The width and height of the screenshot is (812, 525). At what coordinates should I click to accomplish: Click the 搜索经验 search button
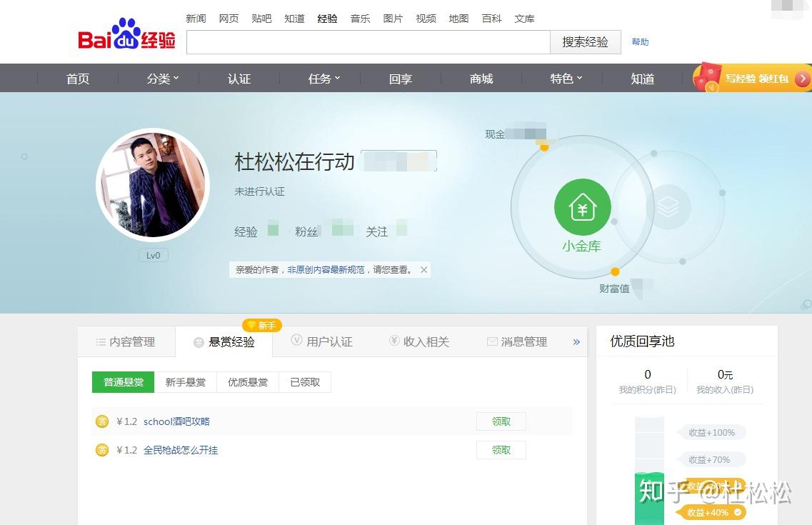[x=585, y=42]
